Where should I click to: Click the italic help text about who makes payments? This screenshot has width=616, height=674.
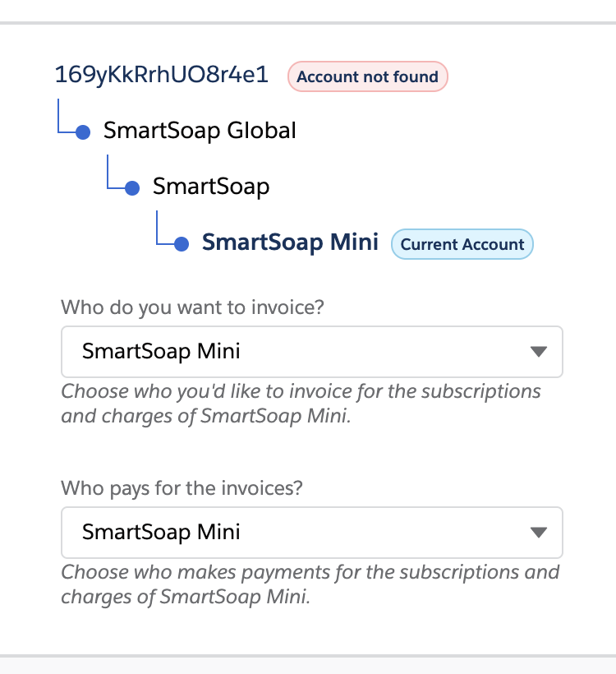tap(310, 584)
